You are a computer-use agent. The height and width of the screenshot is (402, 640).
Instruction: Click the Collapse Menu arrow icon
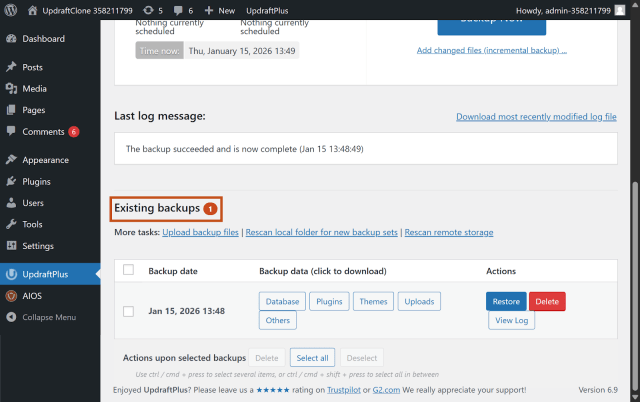[x=11, y=317]
